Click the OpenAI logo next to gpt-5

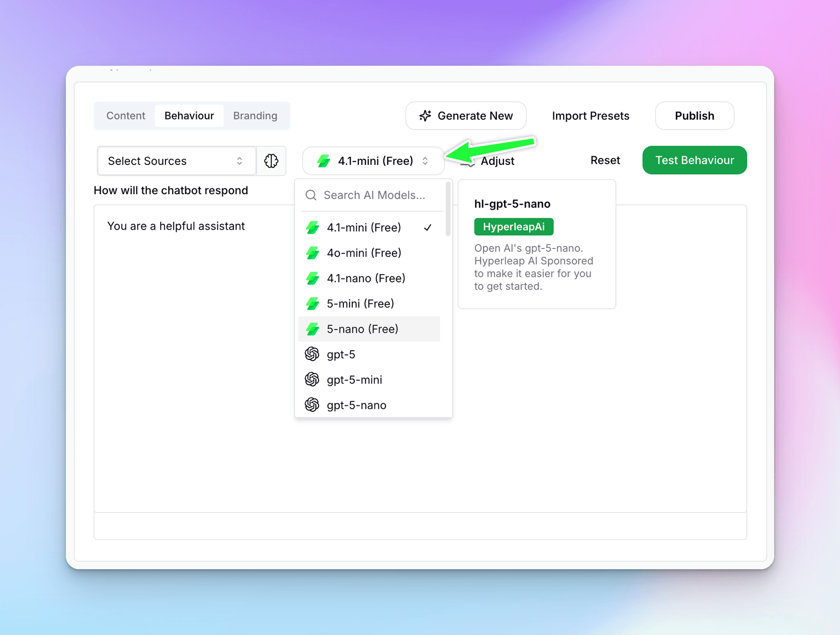coord(312,354)
